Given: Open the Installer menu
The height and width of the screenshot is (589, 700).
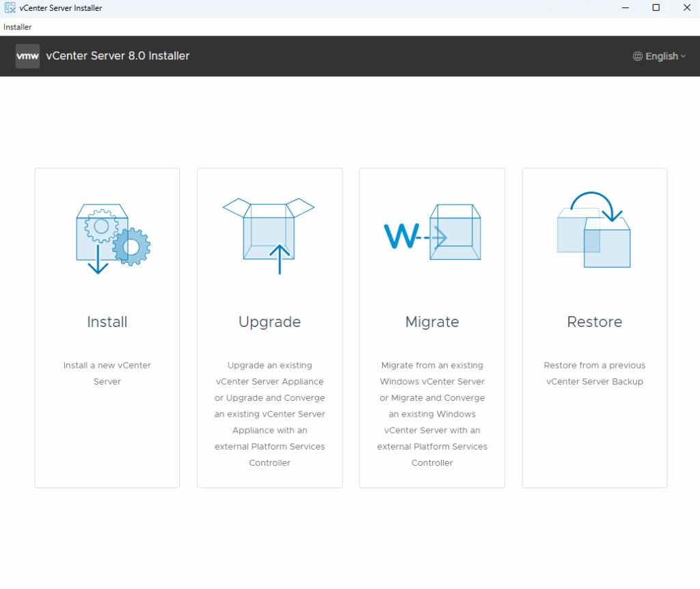Looking at the screenshot, I should click(17, 27).
